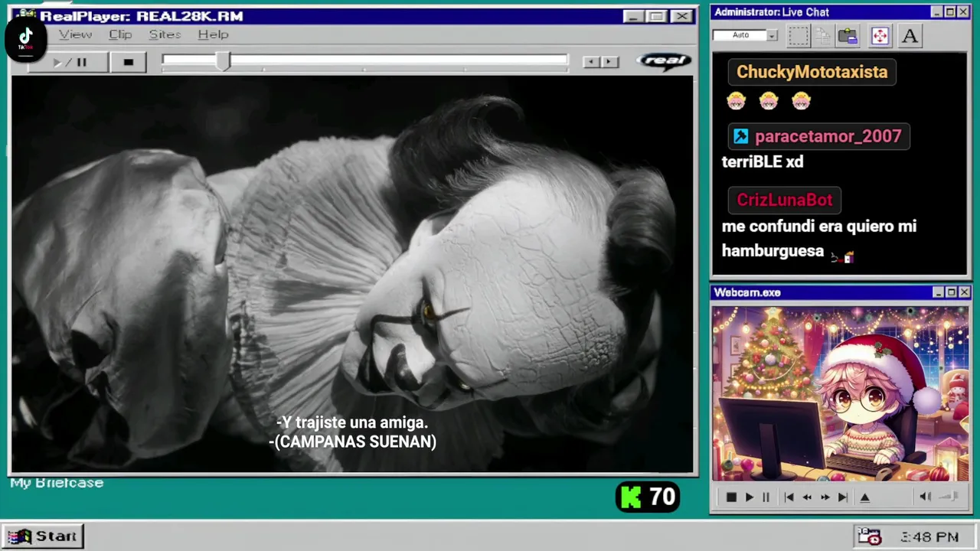Open the Sites menu in RealPlayer
Image resolution: width=980 pixels, height=551 pixels.
click(x=165, y=34)
